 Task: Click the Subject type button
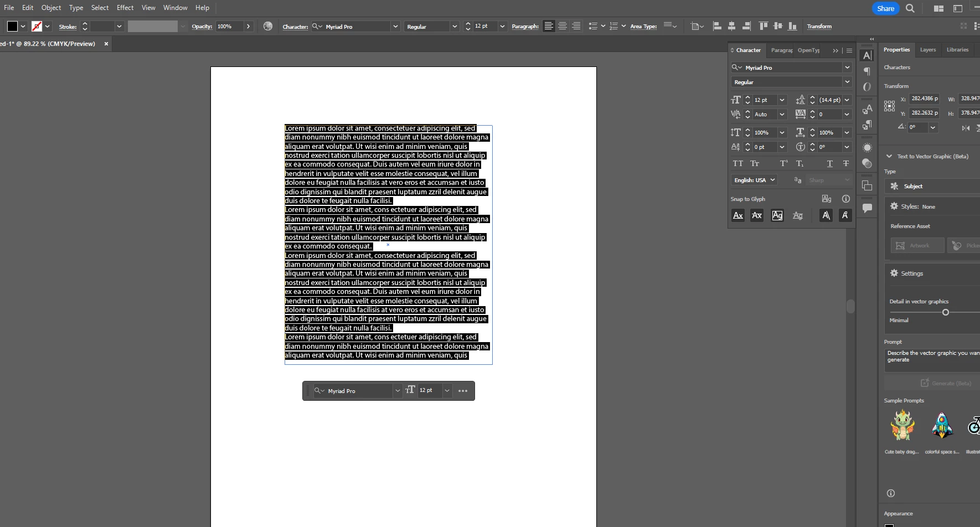coord(932,186)
